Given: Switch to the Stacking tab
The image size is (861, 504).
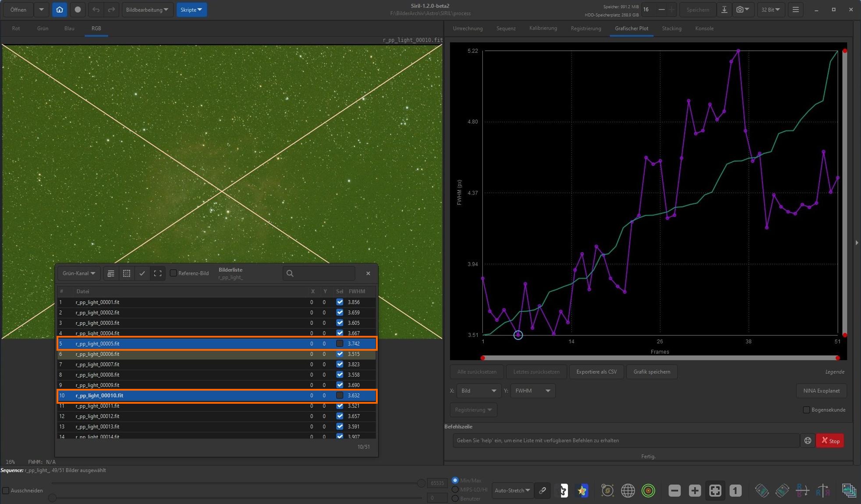Looking at the screenshot, I should (671, 28).
